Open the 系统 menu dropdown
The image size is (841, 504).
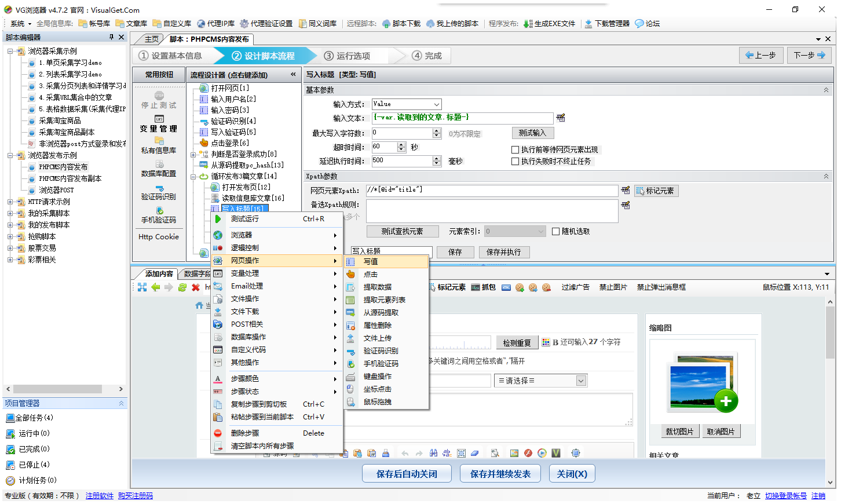point(21,24)
